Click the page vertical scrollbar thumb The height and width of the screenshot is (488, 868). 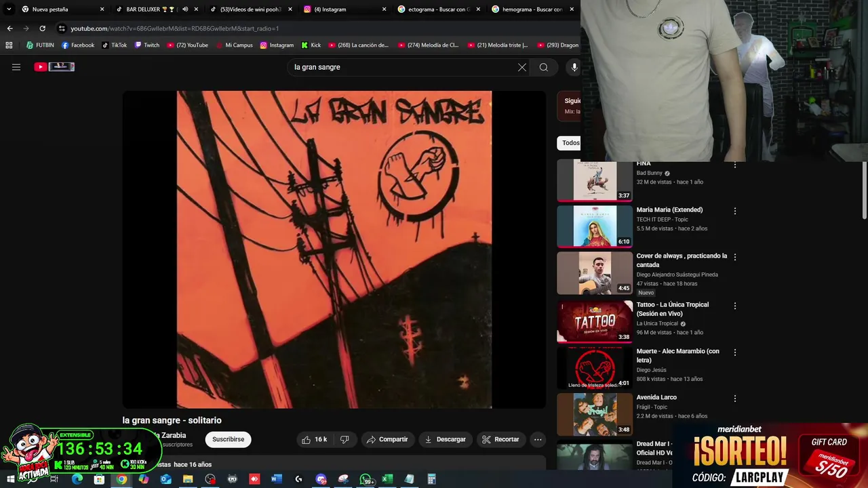(x=865, y=190)
